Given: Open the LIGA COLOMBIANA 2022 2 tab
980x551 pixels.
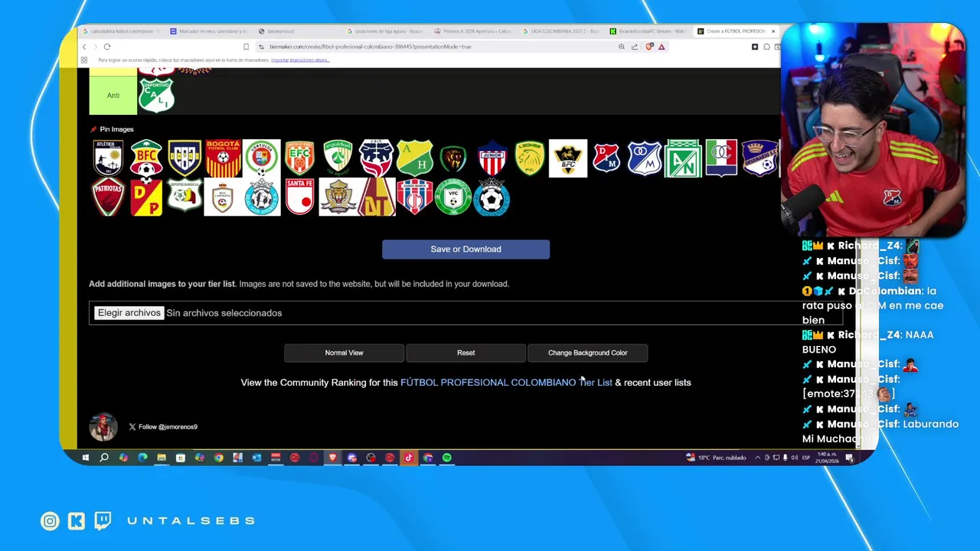Looking at the screenshot, I should 560,31.
